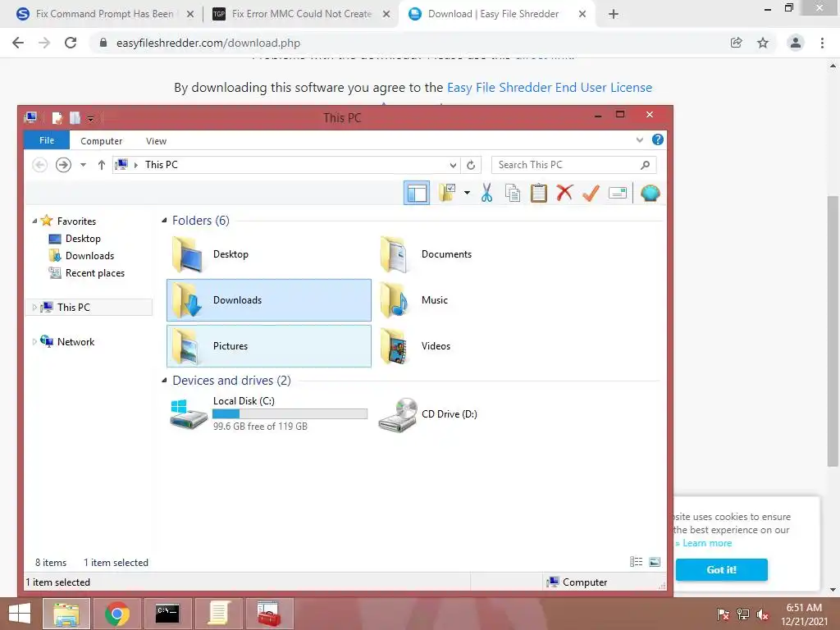Expand the Network tree node
Image resolution: width=840 pixels, height=630 pixels.
click(x=34, y=342)
